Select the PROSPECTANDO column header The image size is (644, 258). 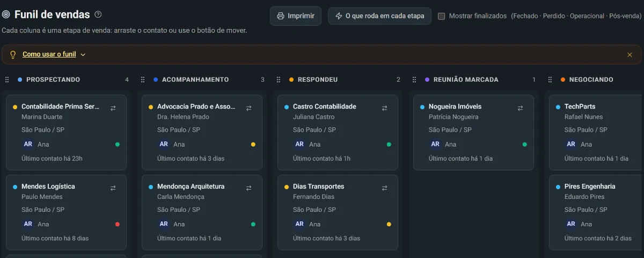tap(53, 80)
